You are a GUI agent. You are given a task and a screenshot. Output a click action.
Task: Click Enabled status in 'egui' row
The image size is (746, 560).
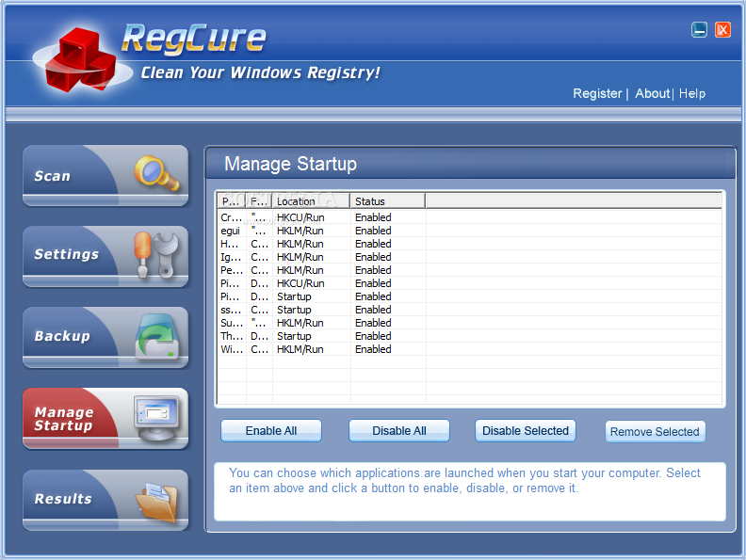[x=373, y=231]
